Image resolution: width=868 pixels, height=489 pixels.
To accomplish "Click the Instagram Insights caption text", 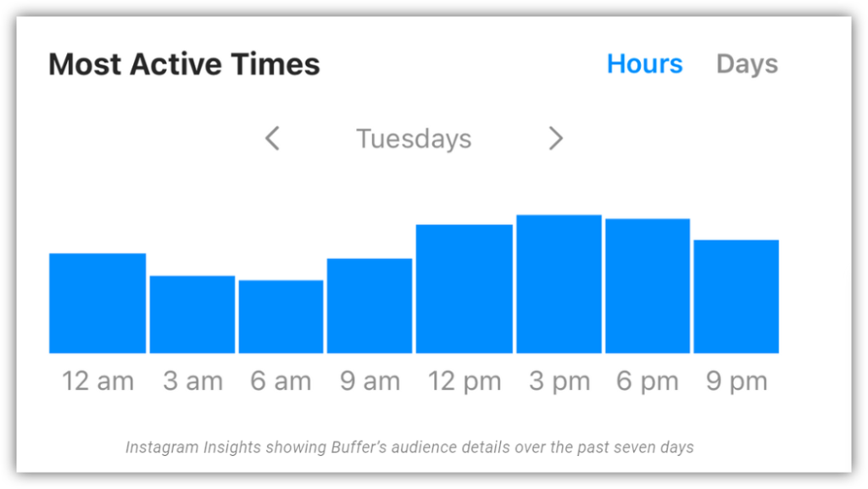I will point(409,447).
